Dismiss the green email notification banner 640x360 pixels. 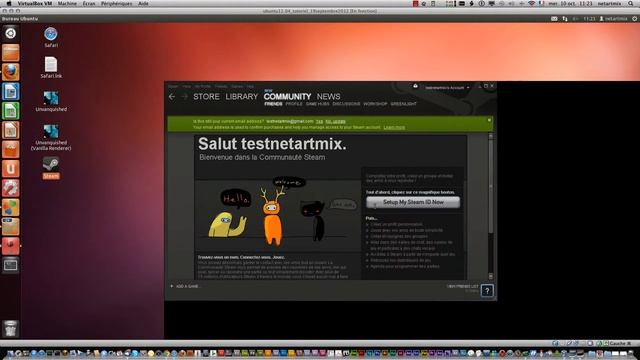(x=489, y=120)
